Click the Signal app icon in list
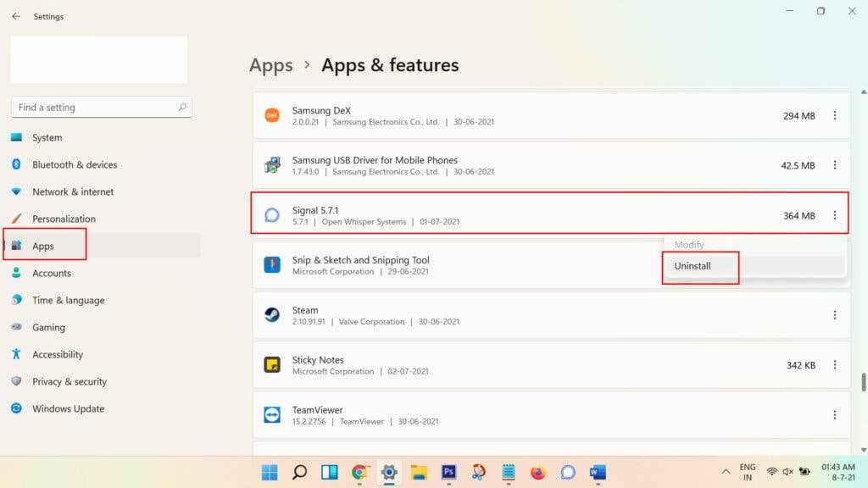This screenshot has height=488, width=868. (272, 214)
